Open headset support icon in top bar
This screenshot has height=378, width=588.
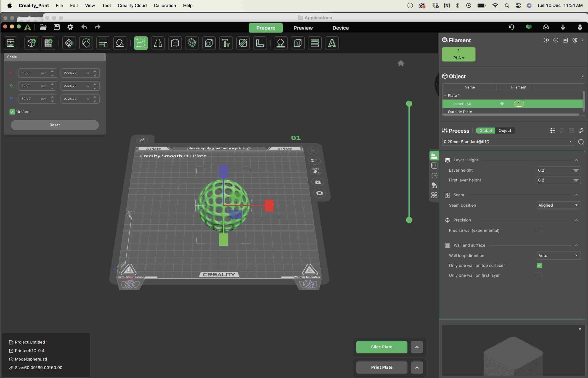coord(512,27)
